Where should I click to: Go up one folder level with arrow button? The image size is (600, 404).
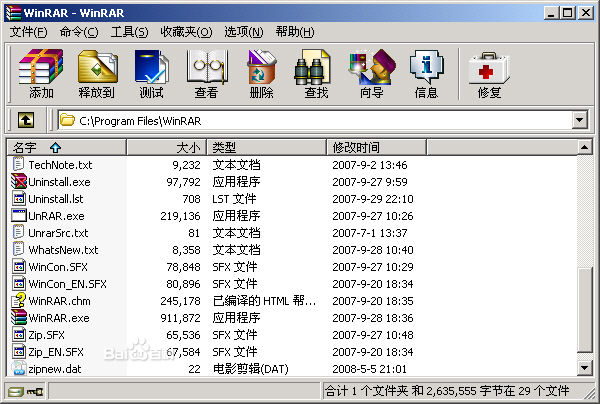(26, 120)
